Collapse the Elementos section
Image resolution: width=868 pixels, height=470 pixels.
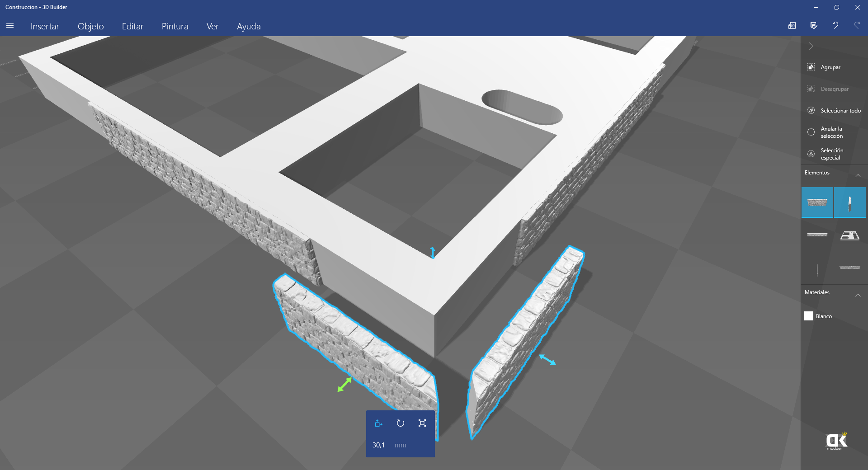pyautogui.click(x=858, y=175)
